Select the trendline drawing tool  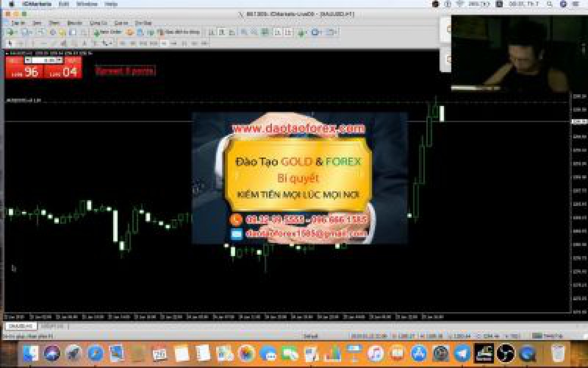point(54,43)
